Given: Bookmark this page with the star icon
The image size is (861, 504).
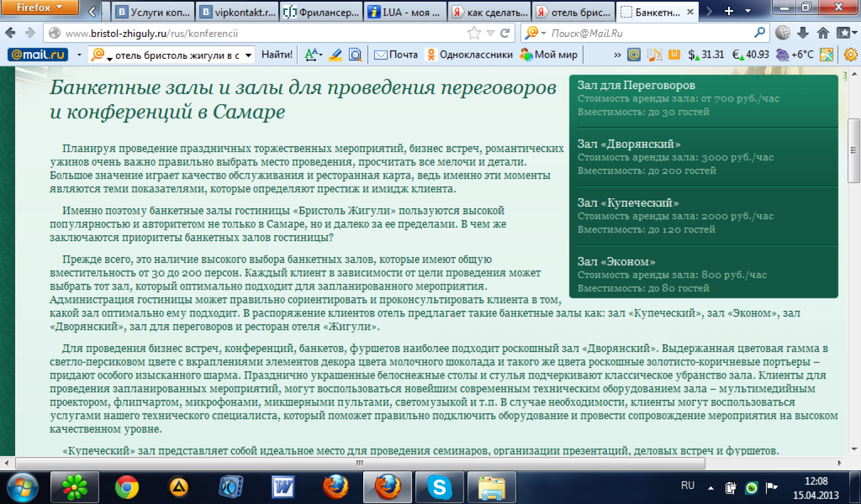Looking at the screenshot, I should tap(474, 33).
